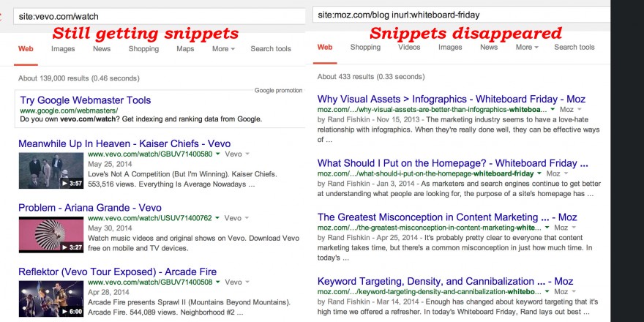Screen dimensions: 644x322
Task: Select Shopping tab in right results
Action: tap(365, 48)
